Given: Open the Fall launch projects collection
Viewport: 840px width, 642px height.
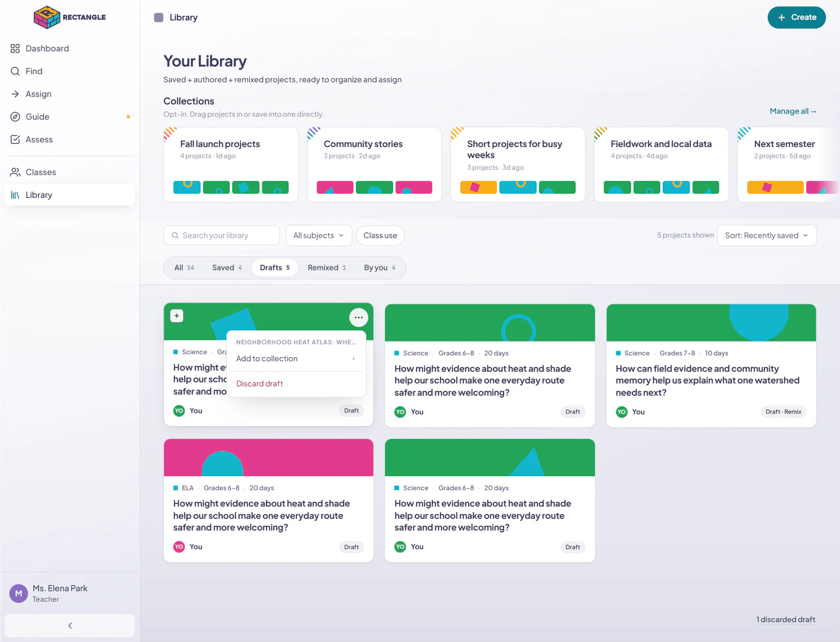Looking at the screenshot, I should [231, 165].
